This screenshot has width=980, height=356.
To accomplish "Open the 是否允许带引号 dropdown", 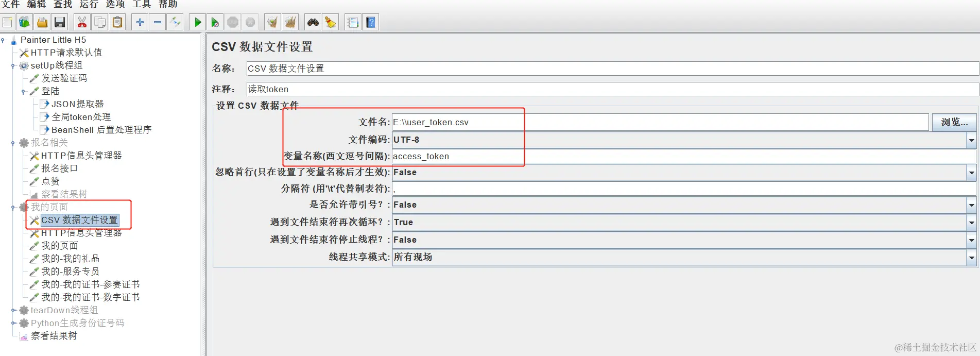I will 971,205.
